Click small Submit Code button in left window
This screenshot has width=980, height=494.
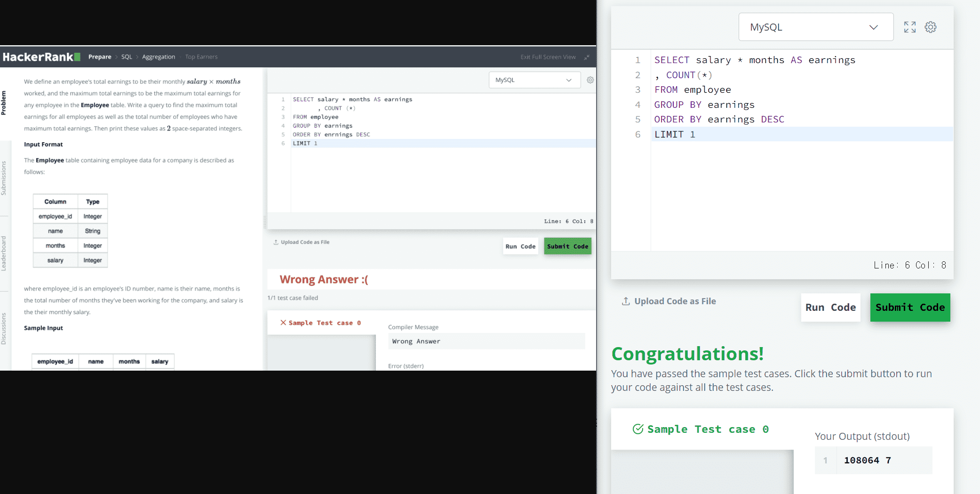(x=567, y=246)
